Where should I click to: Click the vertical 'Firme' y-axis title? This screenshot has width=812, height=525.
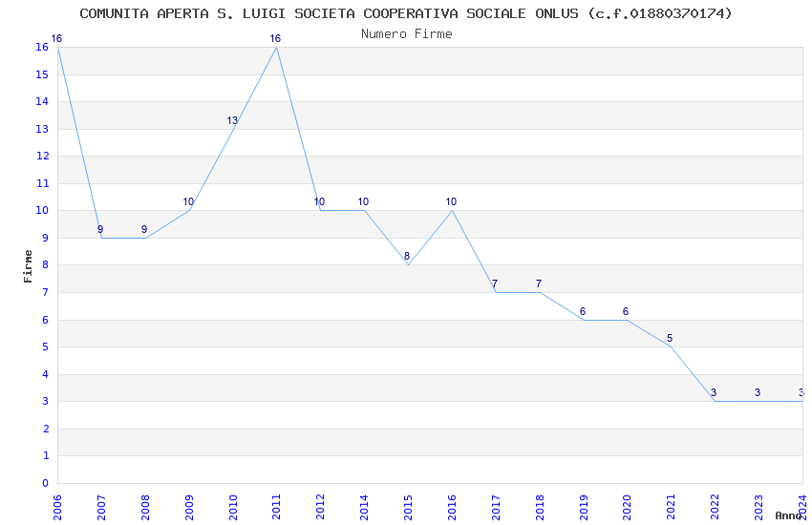point(28,266)
